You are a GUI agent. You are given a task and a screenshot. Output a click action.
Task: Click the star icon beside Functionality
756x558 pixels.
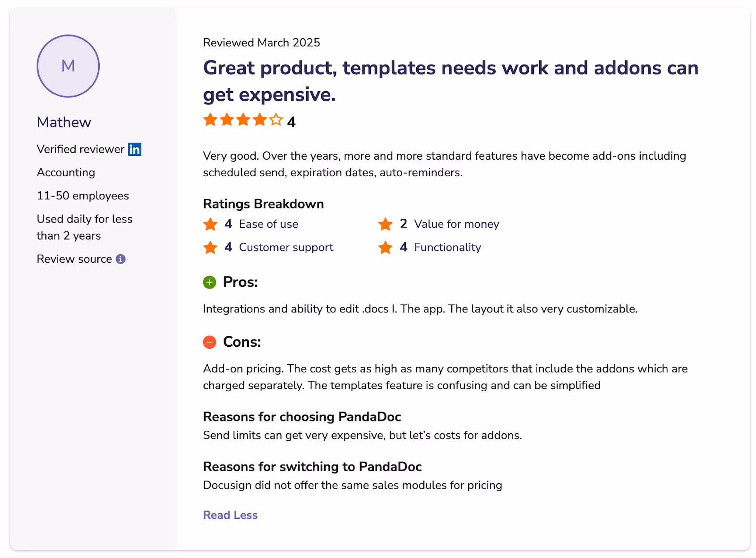tap(386, 247)
